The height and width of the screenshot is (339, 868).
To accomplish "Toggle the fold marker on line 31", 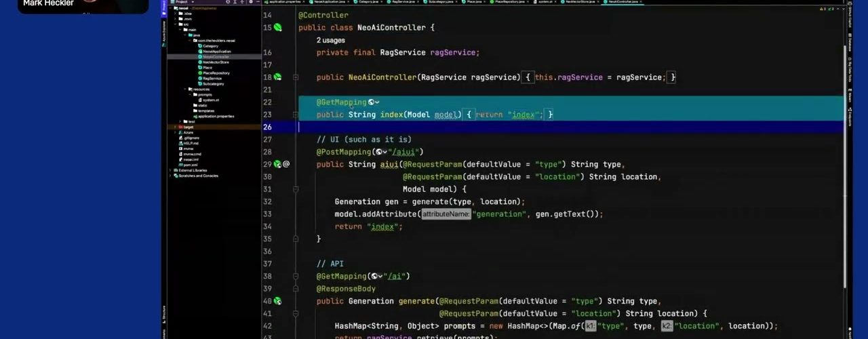I will (296, 189).
